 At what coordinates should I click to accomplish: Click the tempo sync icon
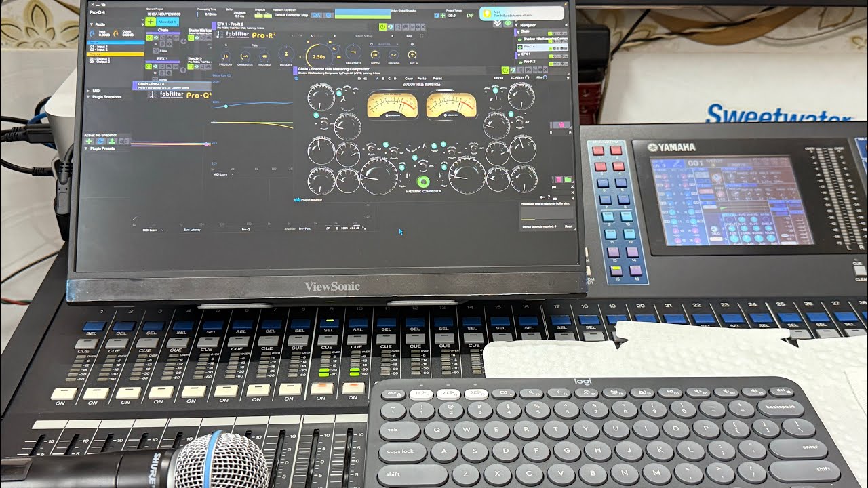click(x=437, y=15)
